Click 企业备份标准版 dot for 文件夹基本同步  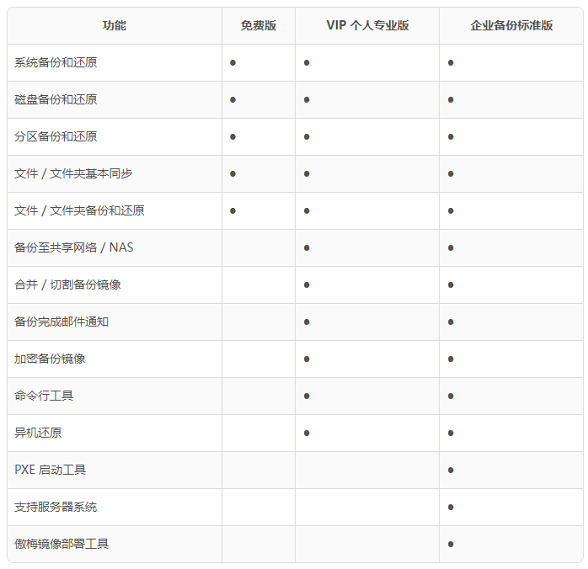pos(451,174)
